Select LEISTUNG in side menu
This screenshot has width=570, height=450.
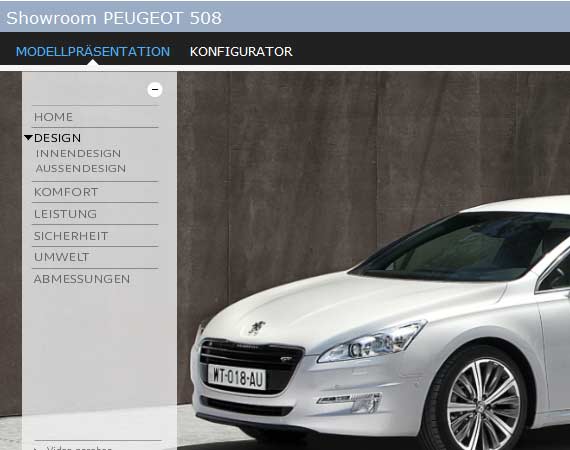(x=65, y=214)
